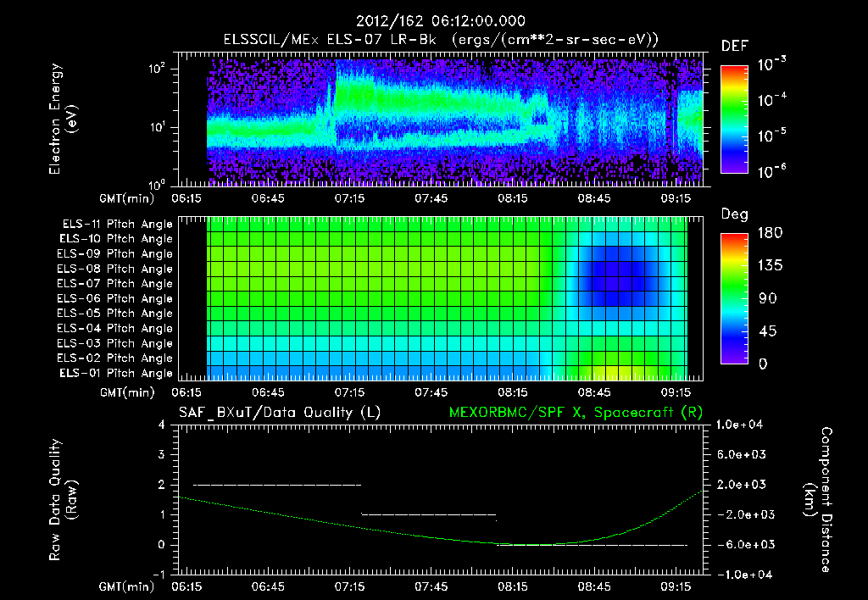The image size is (868, 600).
Task: Click the ELS-06 Pitch Angle row label
Action: point(115,299)
